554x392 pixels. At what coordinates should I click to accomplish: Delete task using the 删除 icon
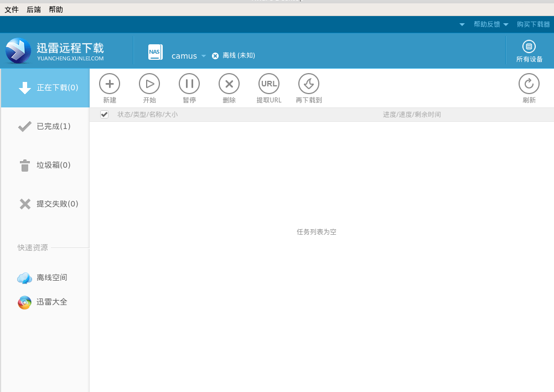click(x=229, y=84)
